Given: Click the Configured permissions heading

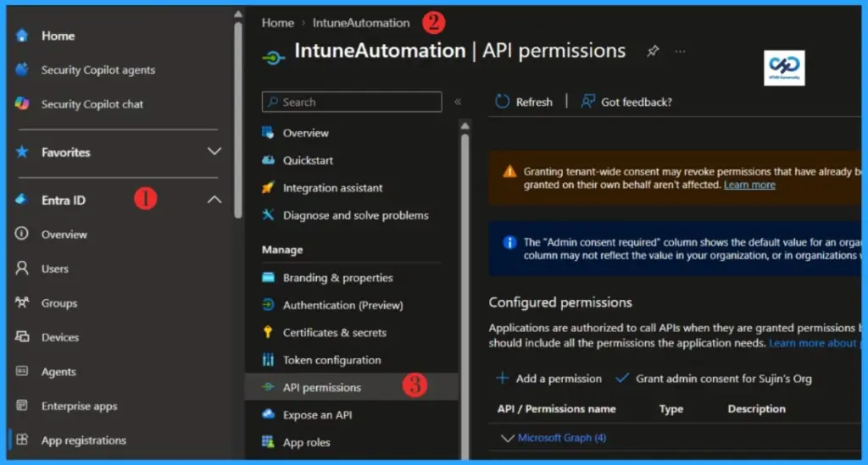Looking at the screenshot, I should (x=560, y=302).
